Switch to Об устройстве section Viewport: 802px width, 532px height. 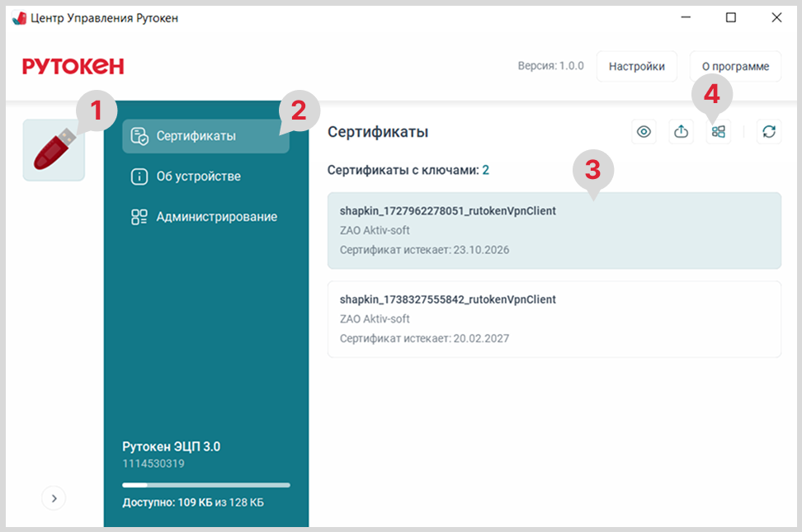198,177
